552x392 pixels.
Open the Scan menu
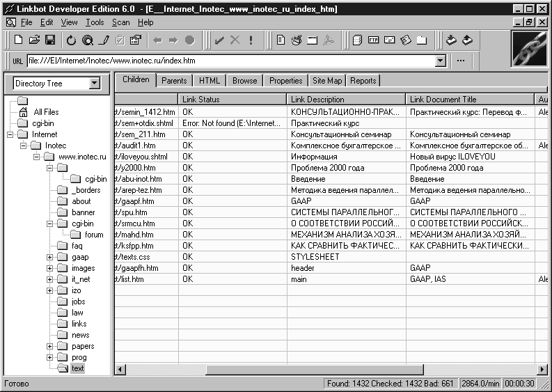tap(120, 22)
